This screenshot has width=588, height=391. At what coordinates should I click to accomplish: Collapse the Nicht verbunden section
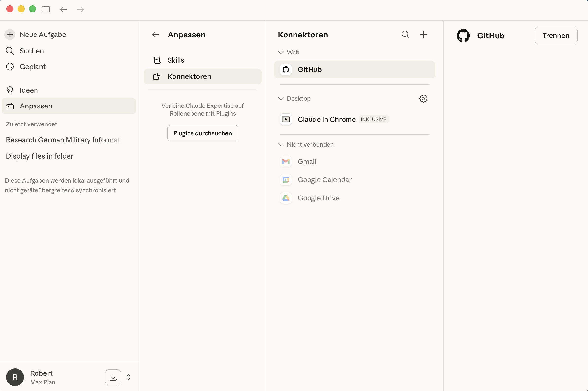click(x=281, y=145)
